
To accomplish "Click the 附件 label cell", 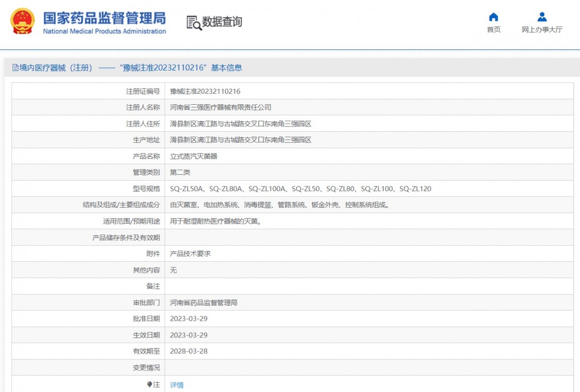I will (x=88, y=253).
